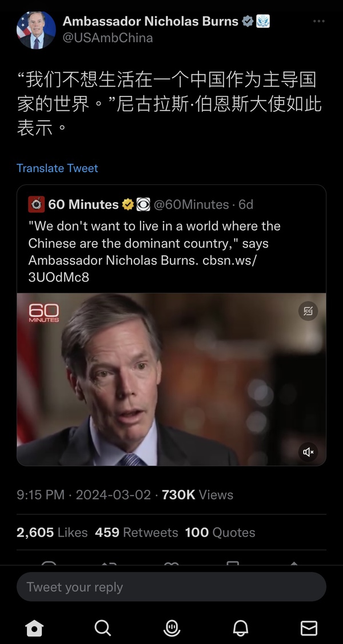Tap the government eagle badge icon
The width and height of the screenshot is (343, 644).
coord(262,21)
